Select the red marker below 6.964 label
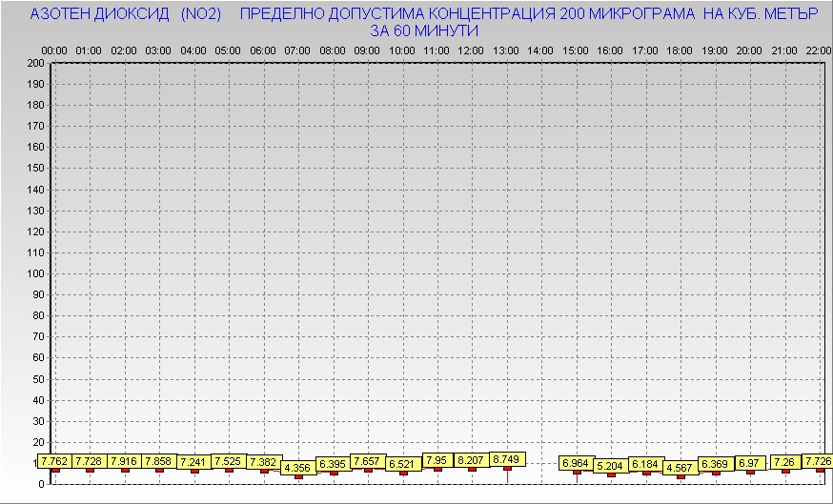Screen dimensions: 833x504 (577, 472)
